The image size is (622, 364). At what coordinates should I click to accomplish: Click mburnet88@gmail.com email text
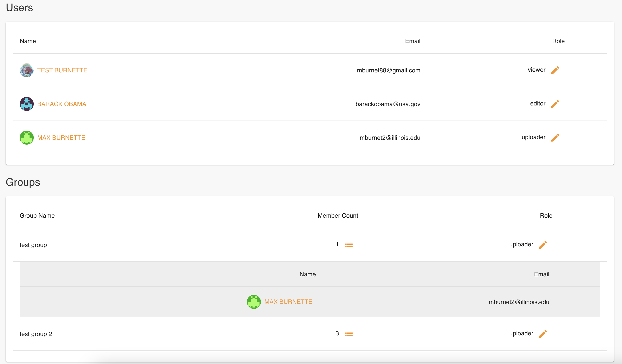tap(388, 70)
